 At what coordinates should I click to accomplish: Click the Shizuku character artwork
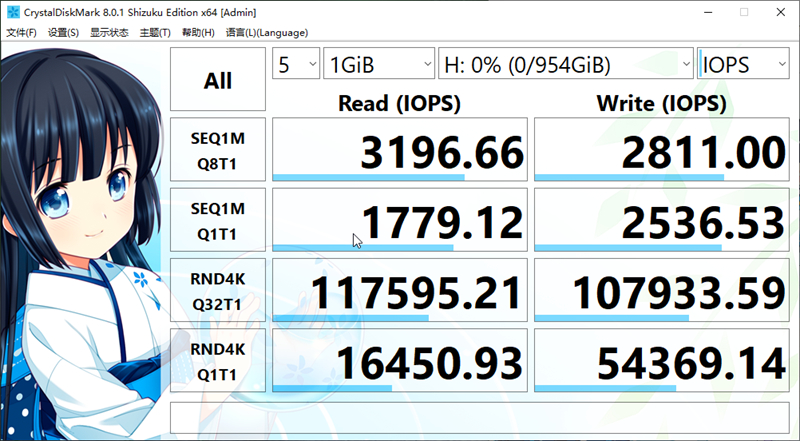[x=84, y=242]
